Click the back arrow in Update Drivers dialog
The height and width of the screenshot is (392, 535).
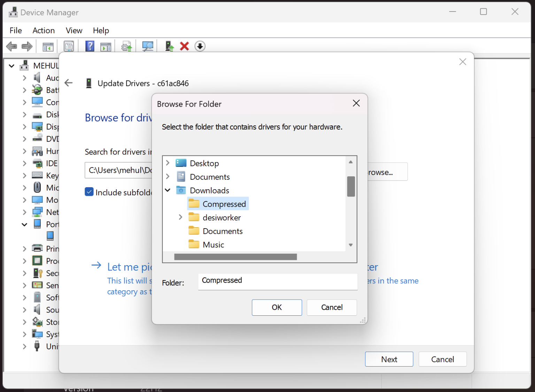(x=68, y=83)
